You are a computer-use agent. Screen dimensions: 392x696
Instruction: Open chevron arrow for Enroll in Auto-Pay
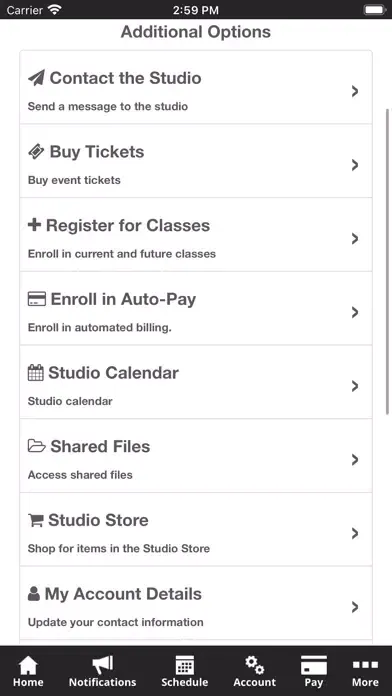click(355, 312)
